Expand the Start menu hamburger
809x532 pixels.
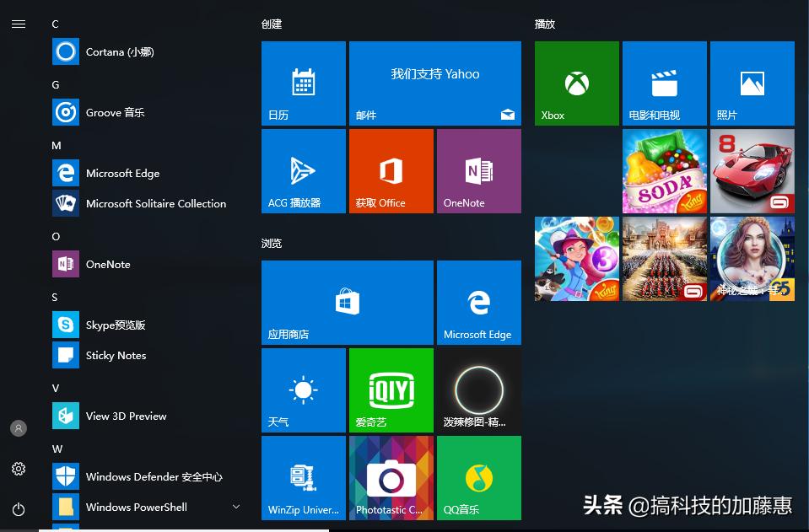tap(19, 24)
